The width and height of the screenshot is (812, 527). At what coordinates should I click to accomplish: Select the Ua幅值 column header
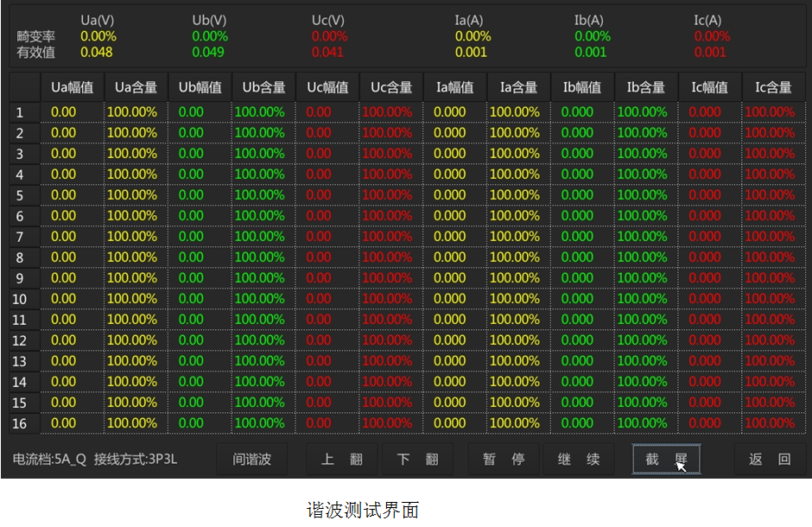coord(73,87)
